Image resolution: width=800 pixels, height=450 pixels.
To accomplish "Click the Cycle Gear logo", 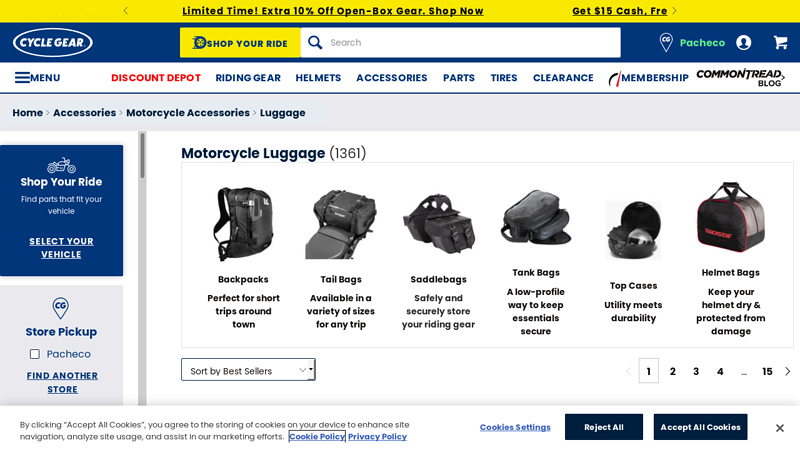I will coord(53,42).
